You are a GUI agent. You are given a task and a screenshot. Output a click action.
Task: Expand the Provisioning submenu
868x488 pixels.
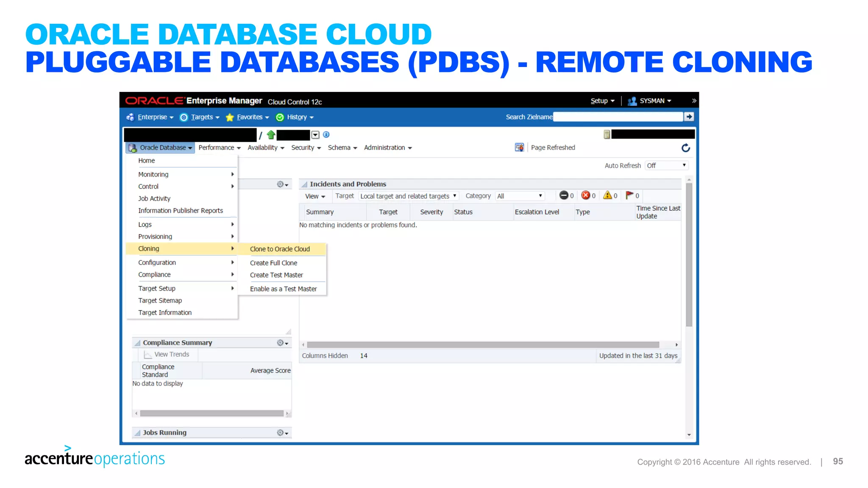182,236
